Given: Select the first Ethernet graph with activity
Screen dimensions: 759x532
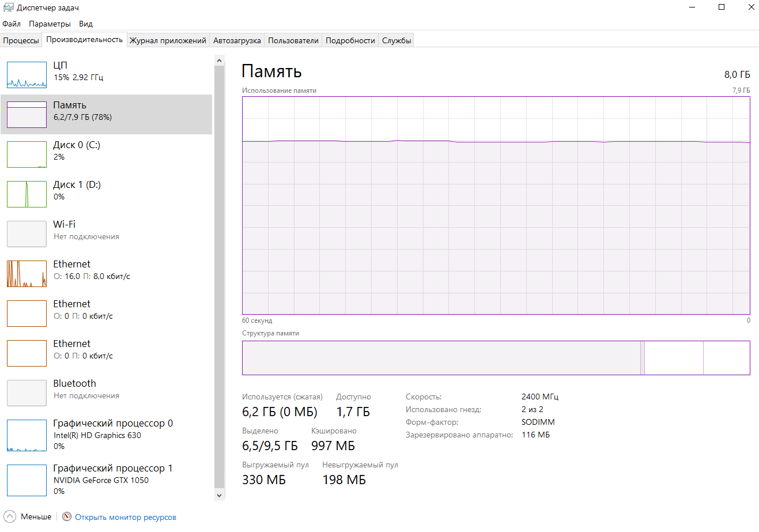Looking at the screenshot, I should pos(27,274).
